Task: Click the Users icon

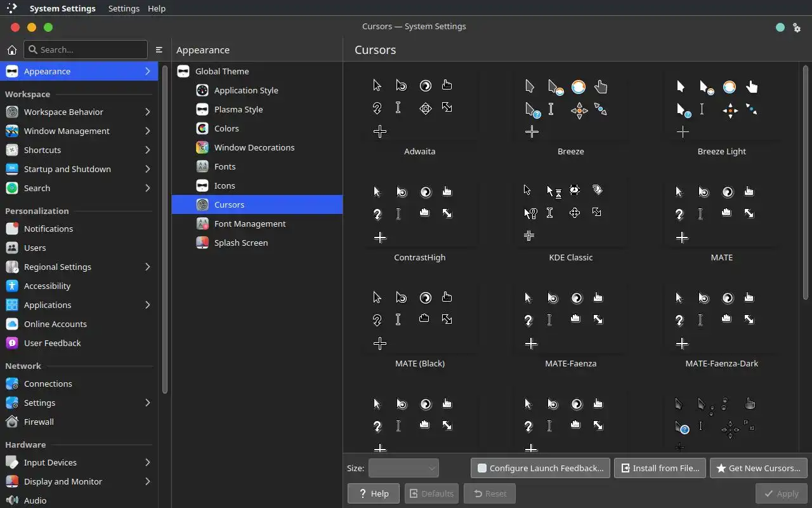Action: (11, 248)
